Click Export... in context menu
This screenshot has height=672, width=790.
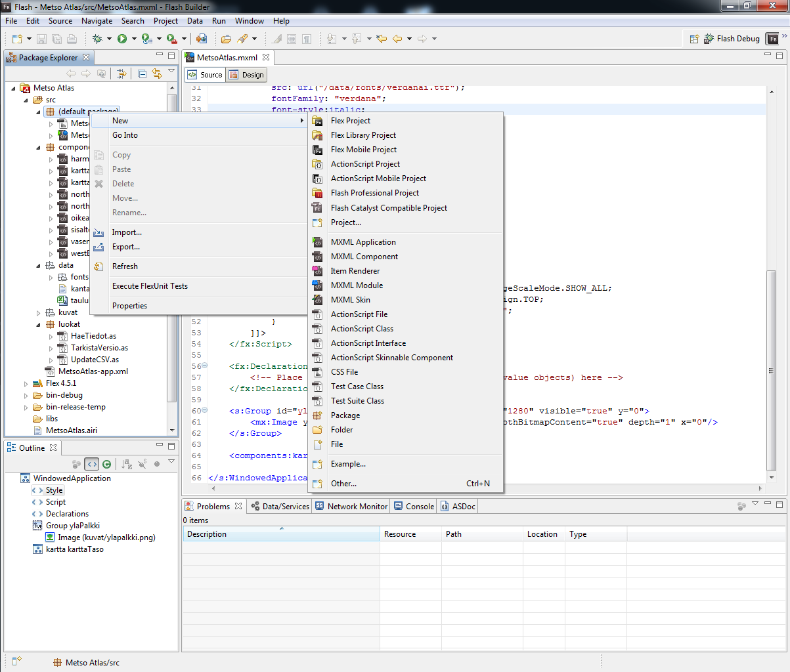pos(199,247)
